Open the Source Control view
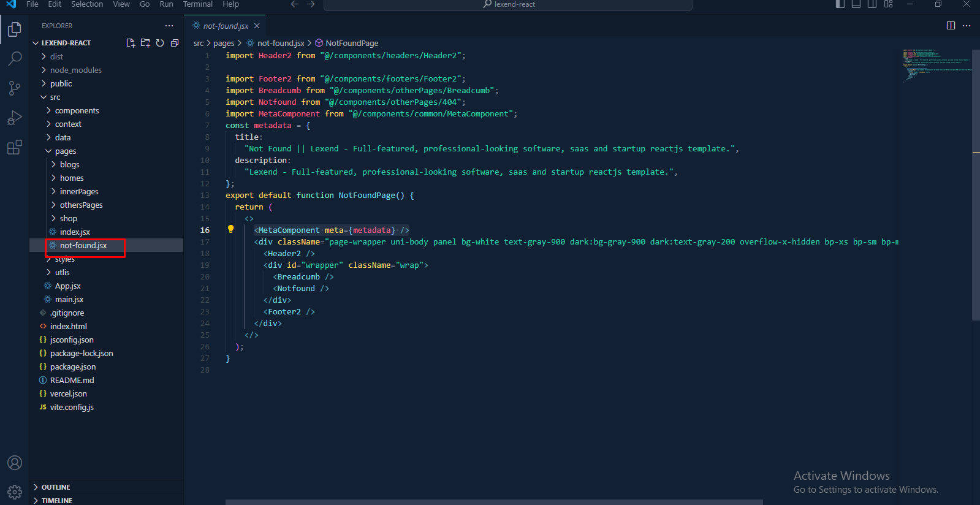 click(15, 88)
